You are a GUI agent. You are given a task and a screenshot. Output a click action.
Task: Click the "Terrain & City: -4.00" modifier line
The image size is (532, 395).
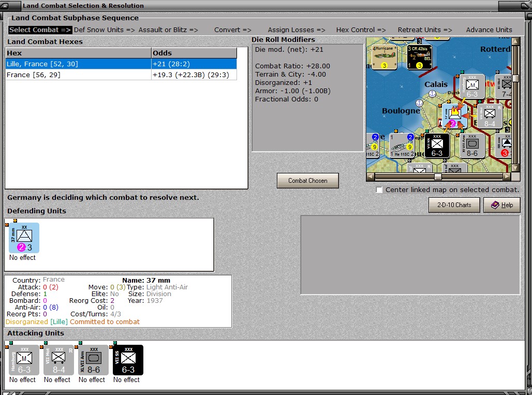pyautogui.click(x=290, y=75)
